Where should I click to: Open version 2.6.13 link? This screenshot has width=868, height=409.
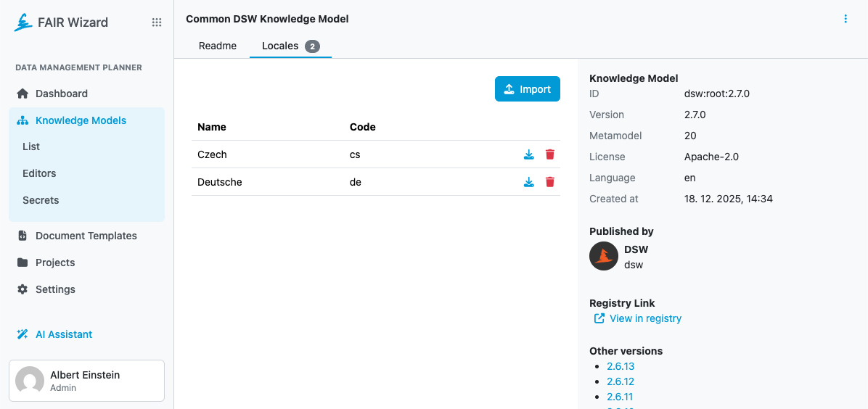620,365
